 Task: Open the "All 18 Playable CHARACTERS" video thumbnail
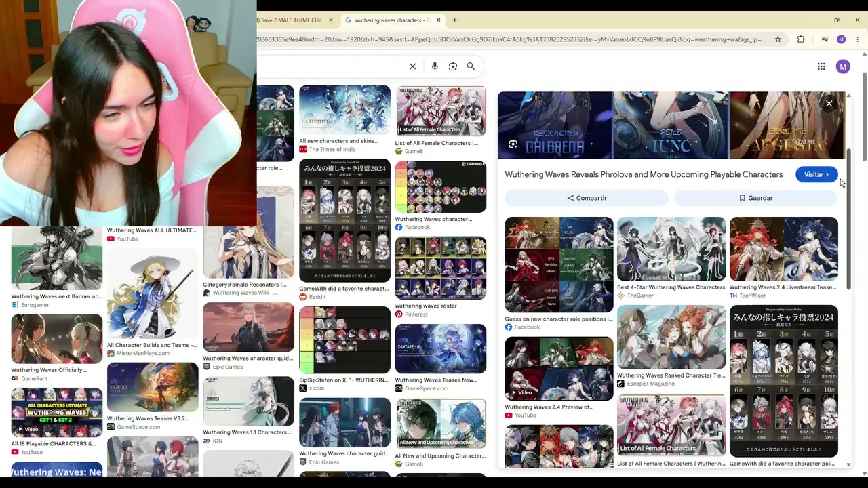pos(57,413)
